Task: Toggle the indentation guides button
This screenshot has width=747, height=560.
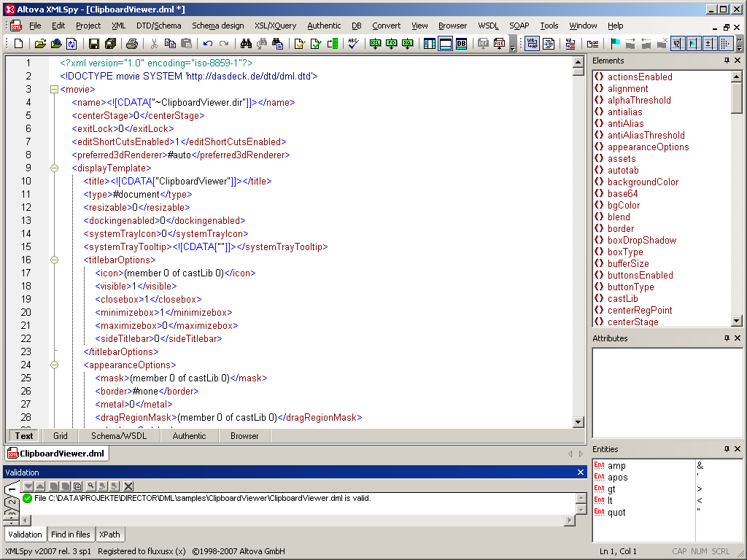Action: 724,44
